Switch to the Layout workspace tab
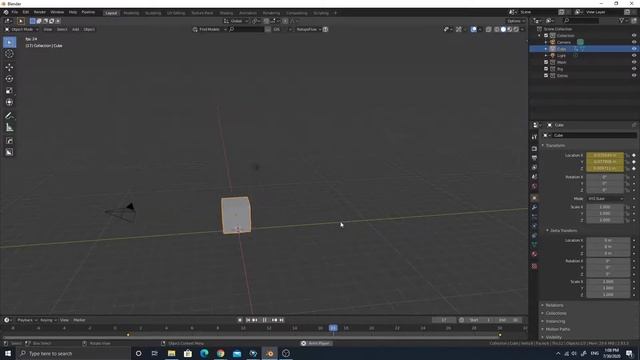This screenshot has width=640, height=360. [111, 13]
